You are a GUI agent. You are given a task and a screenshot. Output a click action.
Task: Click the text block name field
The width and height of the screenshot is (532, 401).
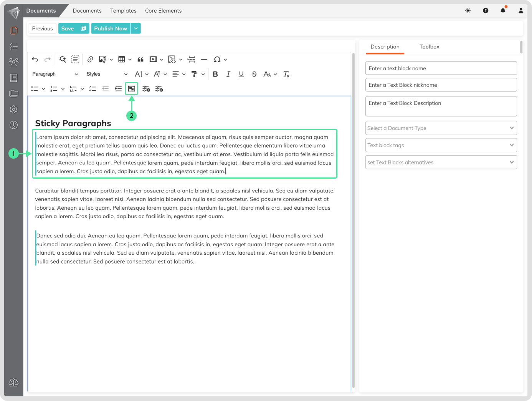point(441,68)
